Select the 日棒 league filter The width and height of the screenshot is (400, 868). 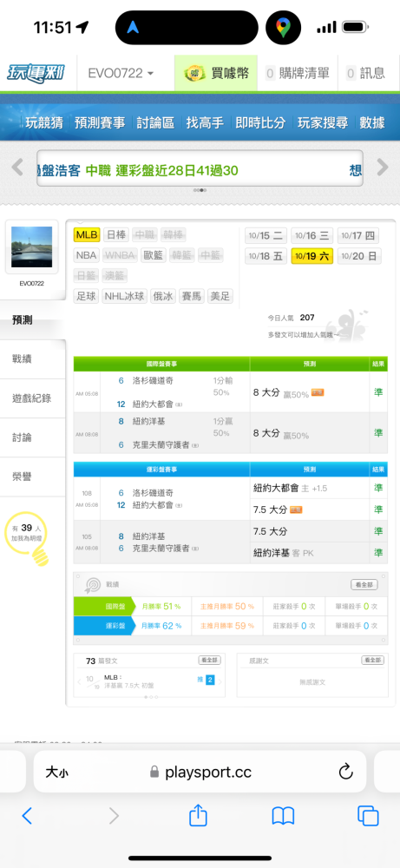pos(115,234)
